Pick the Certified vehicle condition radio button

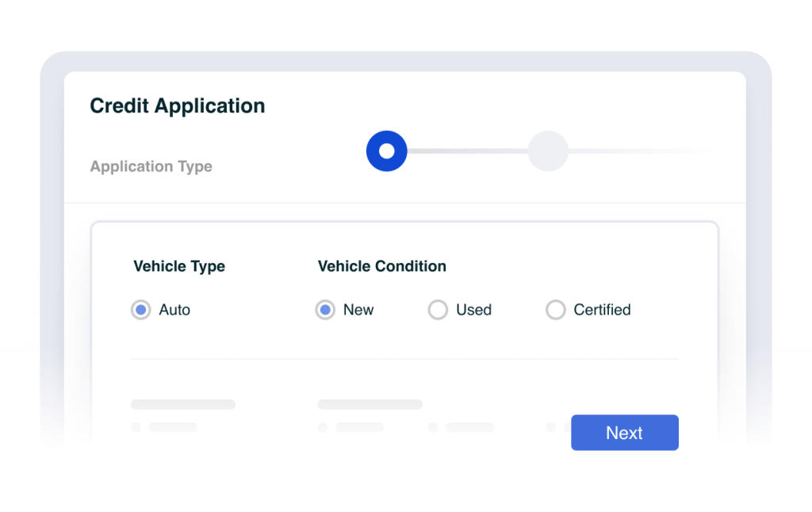(x=555, y=310)
